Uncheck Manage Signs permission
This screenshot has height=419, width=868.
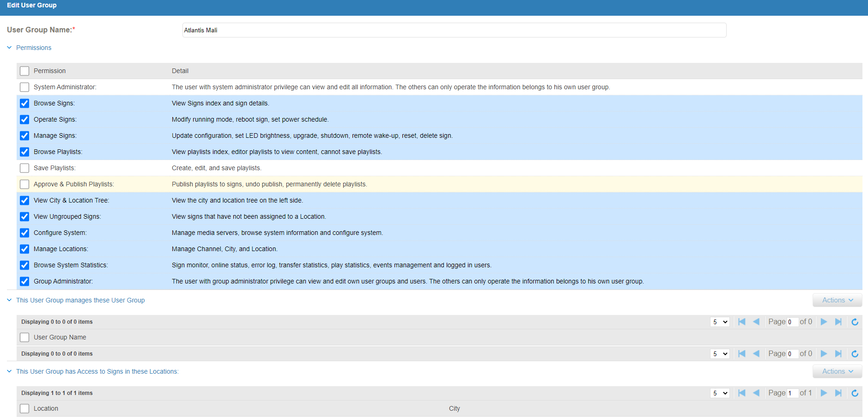click(x=24, y=136)
